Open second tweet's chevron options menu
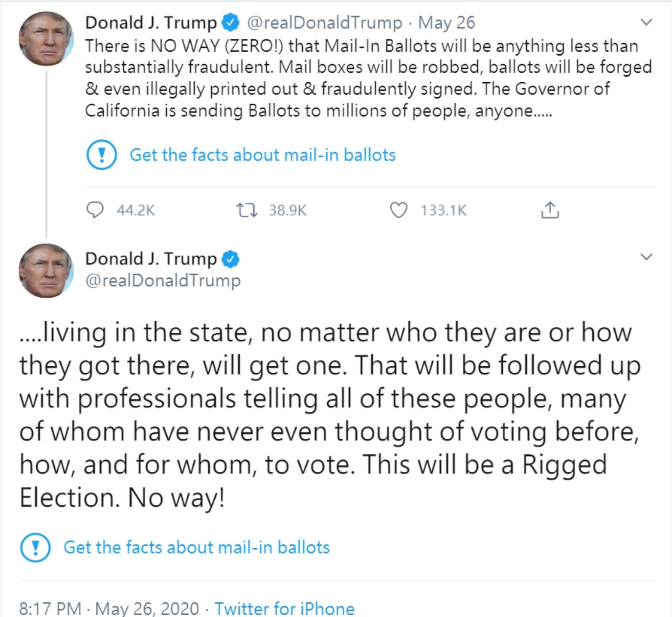 [646, 257]
